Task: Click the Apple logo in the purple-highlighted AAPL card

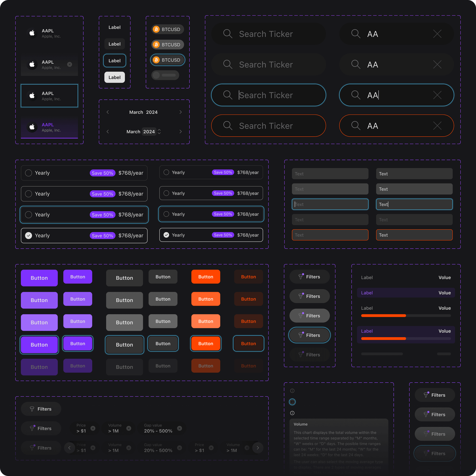Action: click(x=32, y=127)
